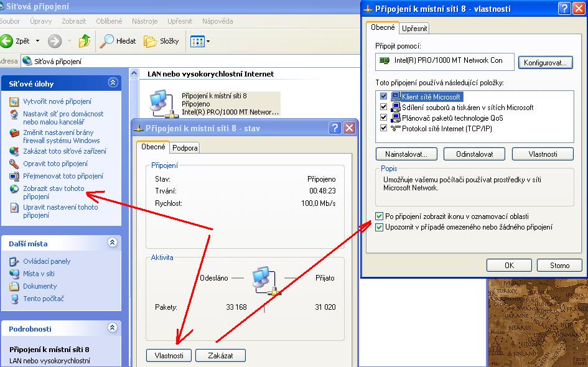Click the house icon for Nastavit síť
Screen dimensions: 588x367
click(x=14, y=114)
